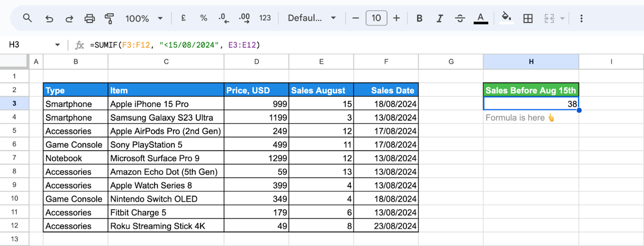Select the Nintendo Switch OLED cell

(166, 198)
